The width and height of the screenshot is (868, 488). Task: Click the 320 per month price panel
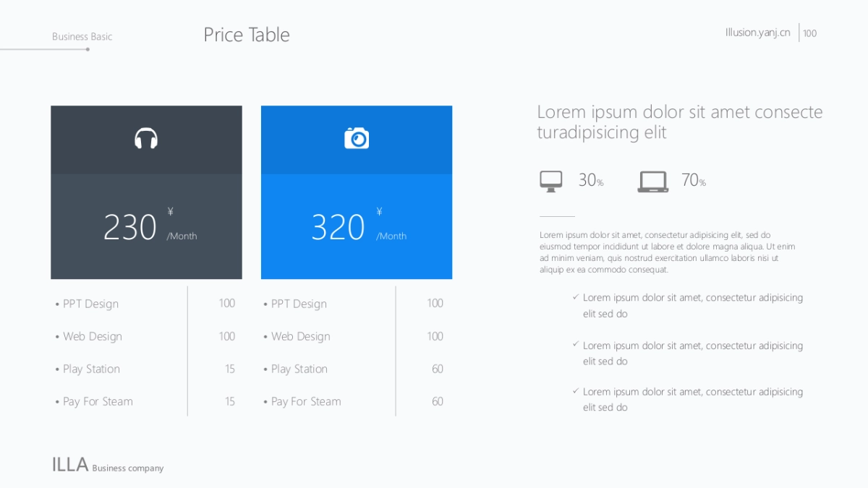357,226
